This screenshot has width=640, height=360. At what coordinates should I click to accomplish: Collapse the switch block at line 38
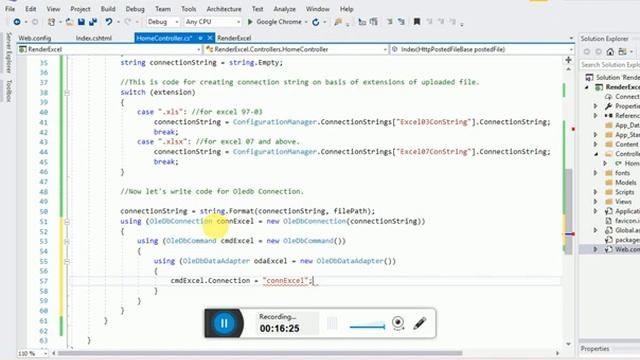67,93
